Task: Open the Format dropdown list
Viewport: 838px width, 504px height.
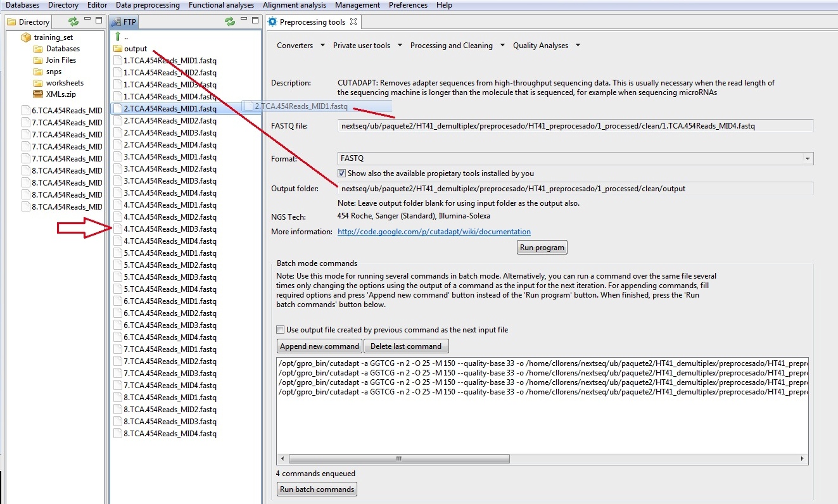Action: tap(807, 159)
